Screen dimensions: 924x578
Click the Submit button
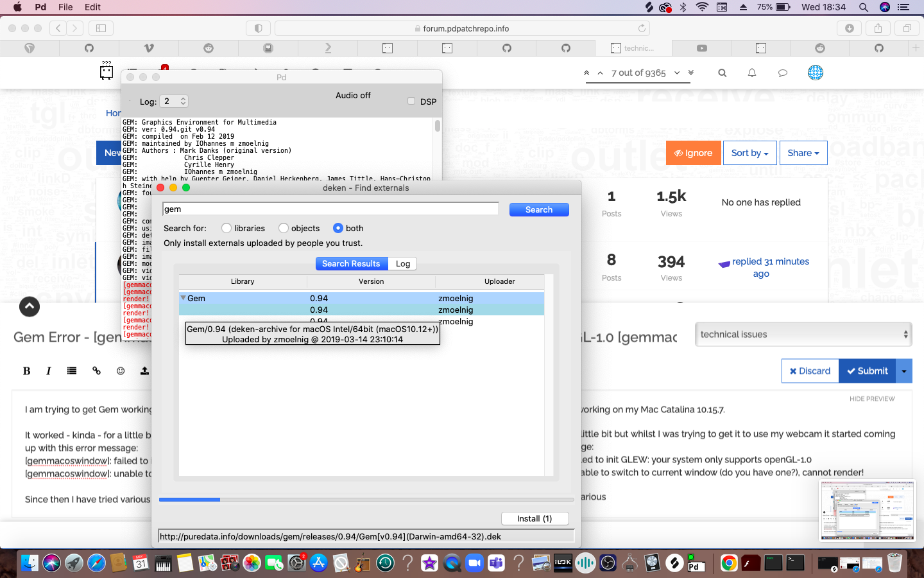pyautogui.click(x=867, y=371)
